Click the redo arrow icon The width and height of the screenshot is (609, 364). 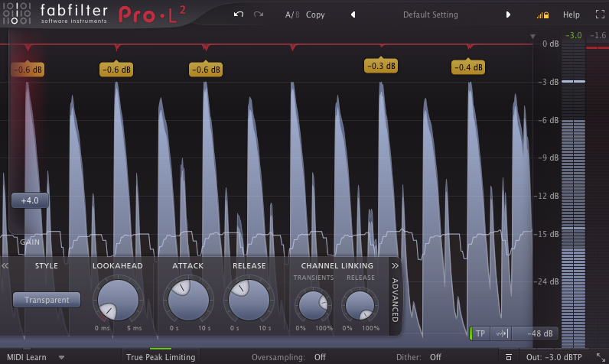tap(259, 15)
